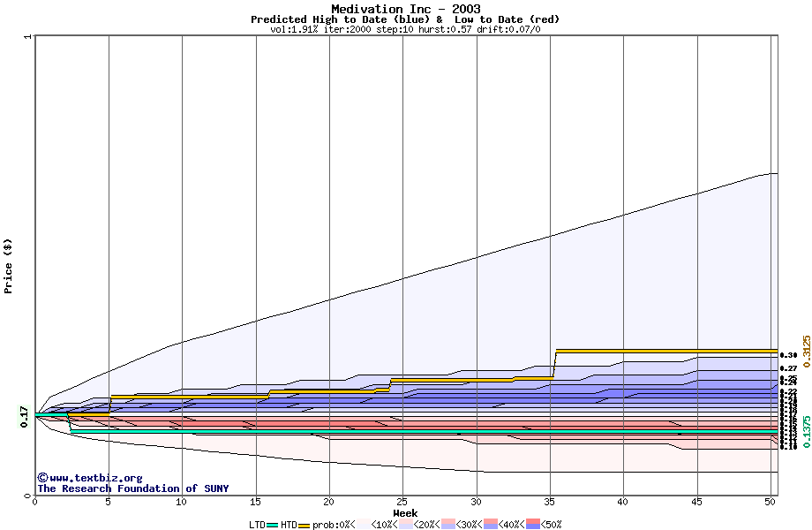Click the 'prob:0%<' legend text
This screenshot has height=530, width=812.
pyautogui.click(x=334, y=525)
